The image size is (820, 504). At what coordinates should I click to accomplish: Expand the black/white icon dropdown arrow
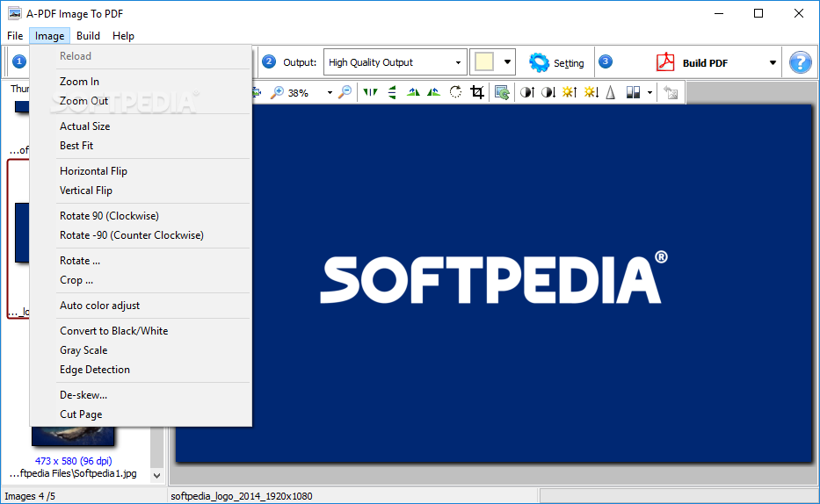click(649, 93)
